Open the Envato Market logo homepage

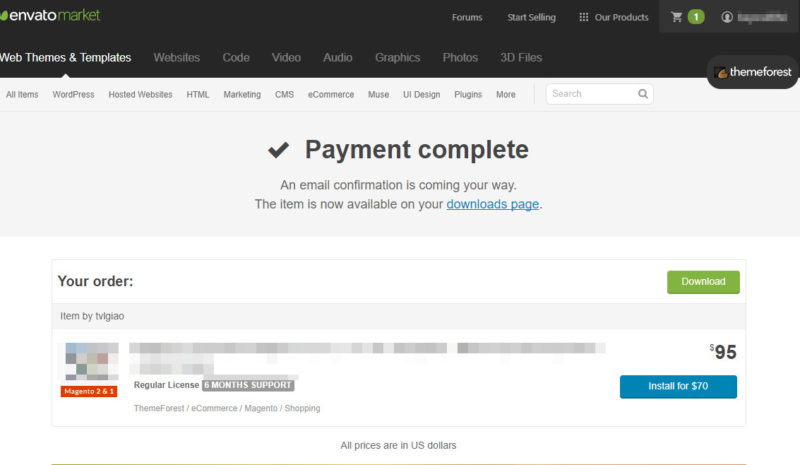pos(50,15)
